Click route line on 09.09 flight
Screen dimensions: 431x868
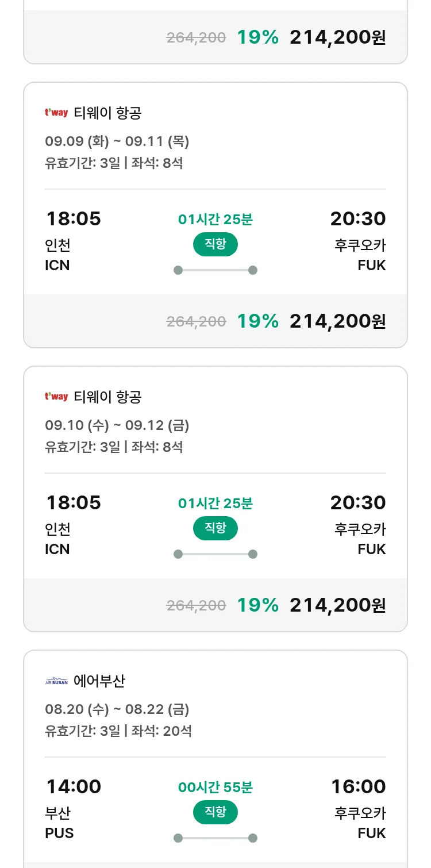(215, 270)
